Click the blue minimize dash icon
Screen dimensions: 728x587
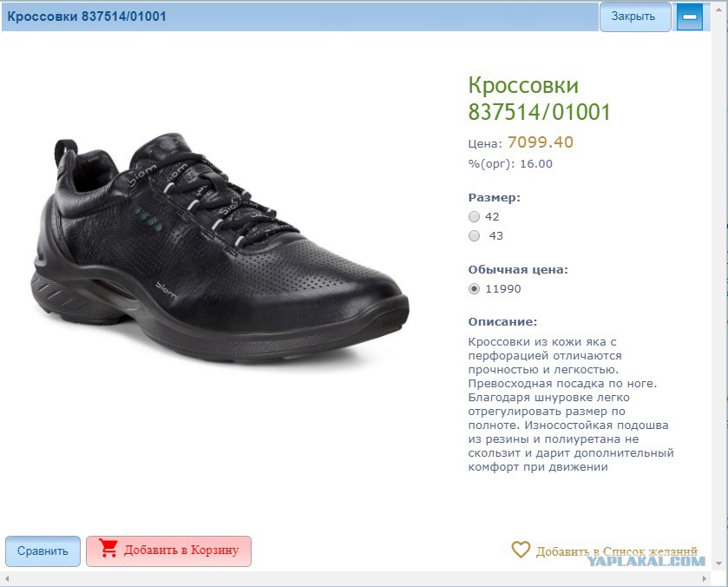[x=690, y=16]
